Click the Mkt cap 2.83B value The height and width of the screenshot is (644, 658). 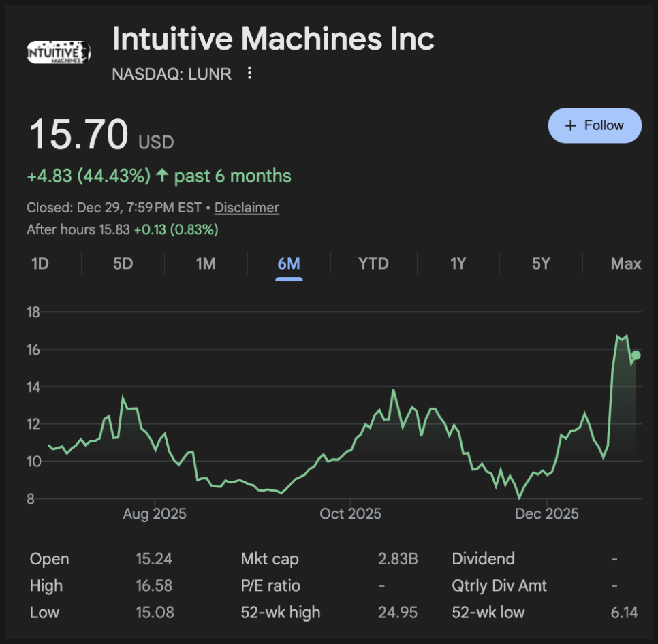click(x=398, y=559)
